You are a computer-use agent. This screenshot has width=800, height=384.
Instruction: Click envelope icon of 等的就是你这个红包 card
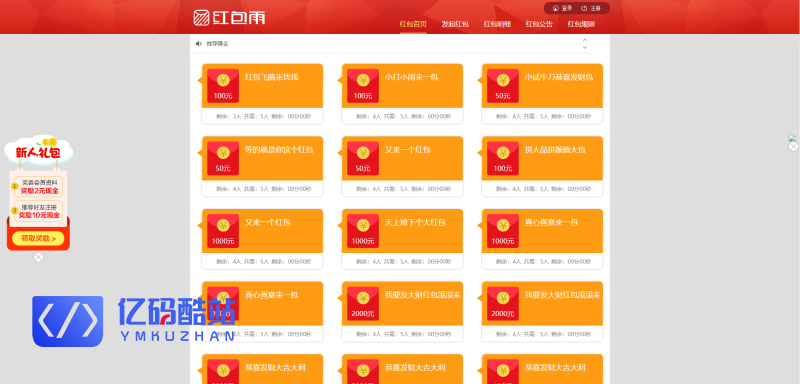point(223,159)
